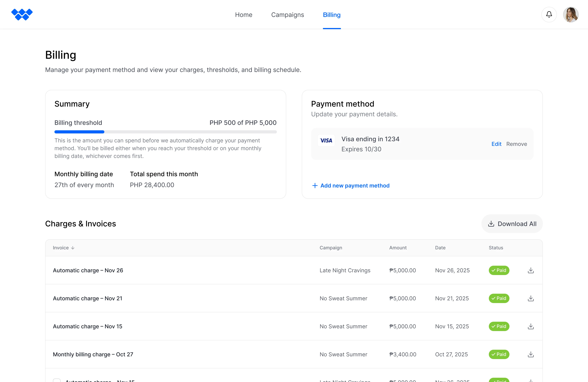Screen dimensions: 588x382
Task: Open the Campaigns page
Action: pos(287,15)
